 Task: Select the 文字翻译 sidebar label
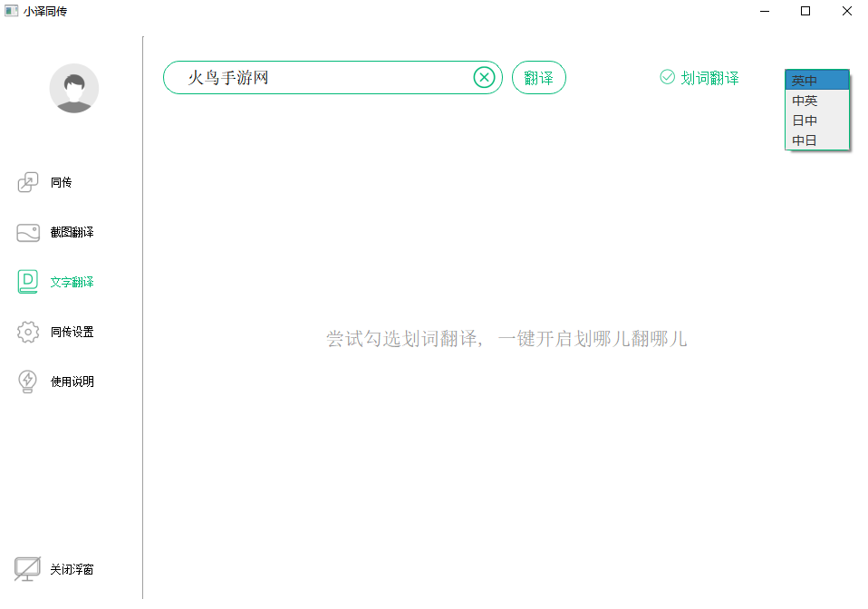(72, 282)
